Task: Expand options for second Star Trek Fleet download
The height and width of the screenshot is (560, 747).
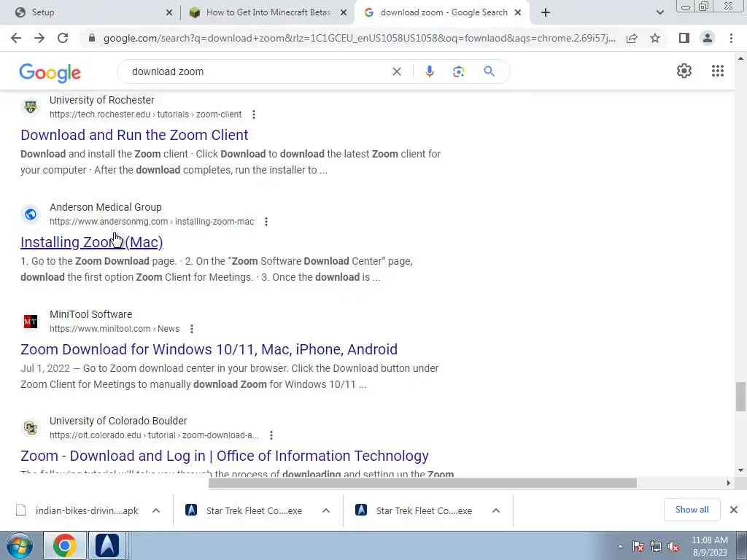Action: [496, 510]
